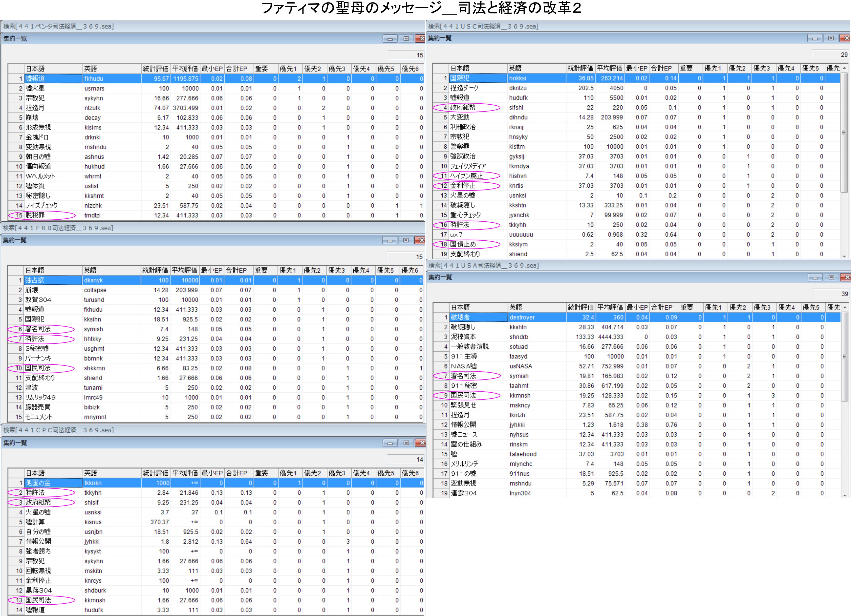Image resolution: width=851 pixels, height=616 pixels.
Task: Maximize the FRB司法経済 集約一覧 window
Action: pos(406,240)
